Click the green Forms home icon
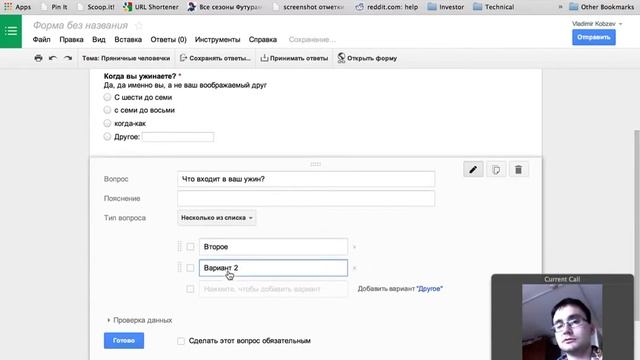640x360 pixels. point(11,31)
